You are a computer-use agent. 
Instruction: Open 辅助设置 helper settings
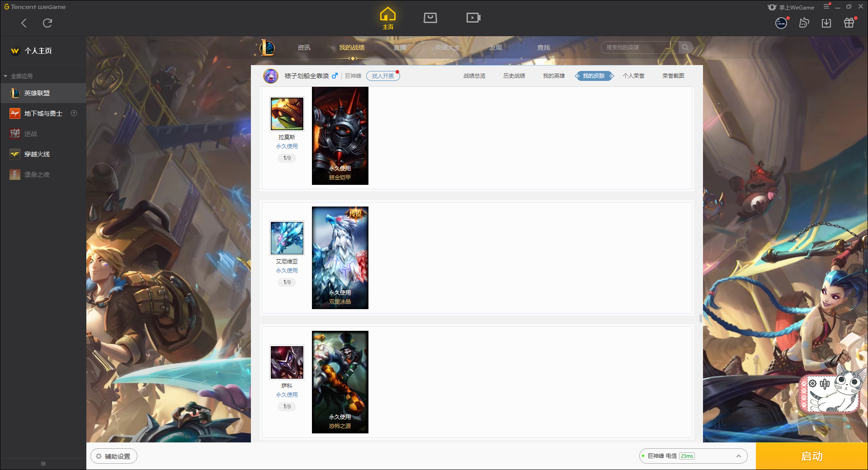click(114, 456)
